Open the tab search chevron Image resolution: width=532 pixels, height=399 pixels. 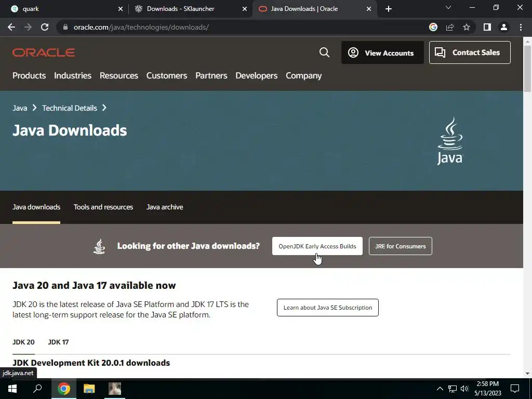pos(448,7)
